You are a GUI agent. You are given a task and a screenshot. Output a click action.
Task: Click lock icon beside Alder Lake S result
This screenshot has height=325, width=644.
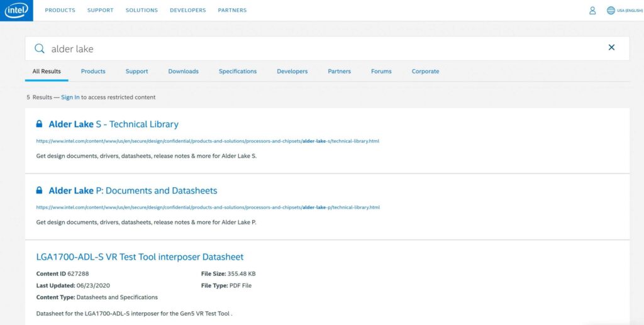[39, 123]
